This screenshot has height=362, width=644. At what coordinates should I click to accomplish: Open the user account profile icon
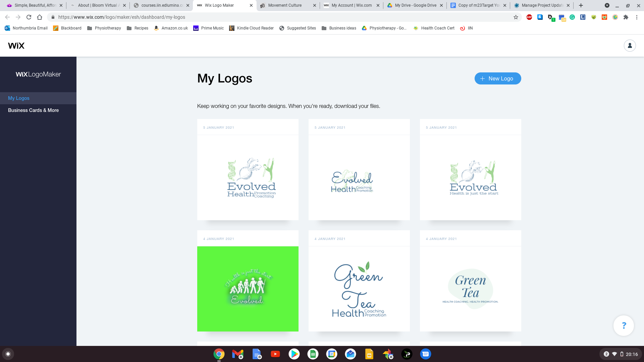pos(630,46)
